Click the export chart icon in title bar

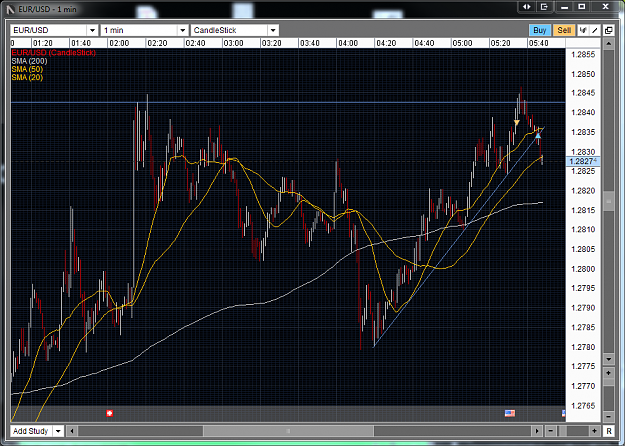point(544,7)
